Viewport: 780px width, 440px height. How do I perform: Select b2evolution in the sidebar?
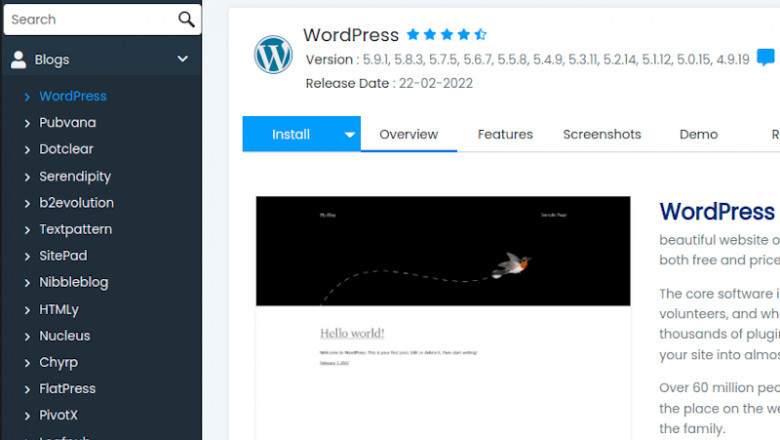77,203
